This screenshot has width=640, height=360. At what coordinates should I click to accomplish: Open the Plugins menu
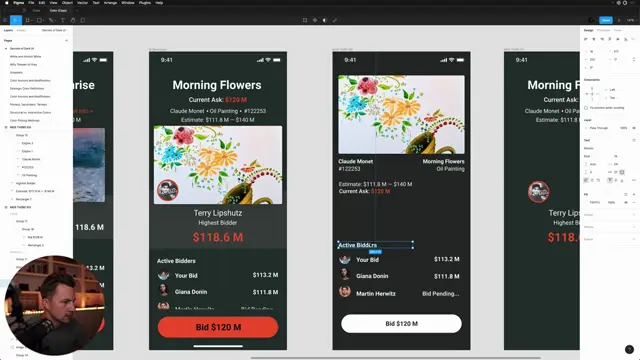[145, 3]
